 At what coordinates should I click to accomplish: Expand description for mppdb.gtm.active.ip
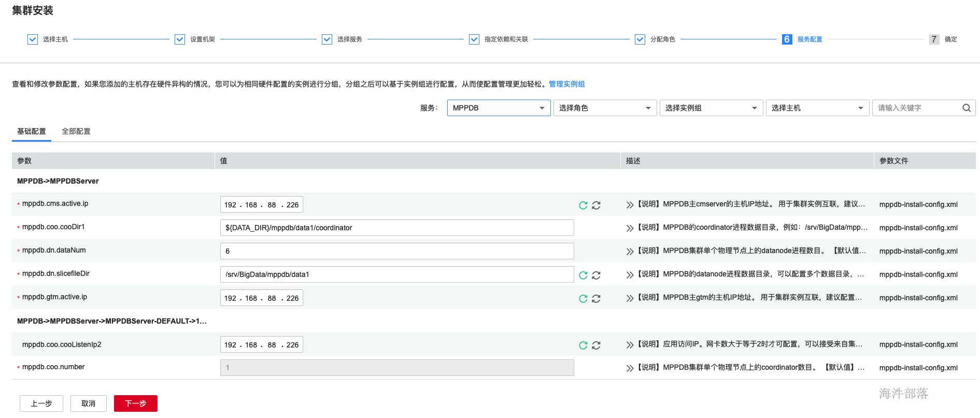(x=630, y=298)
